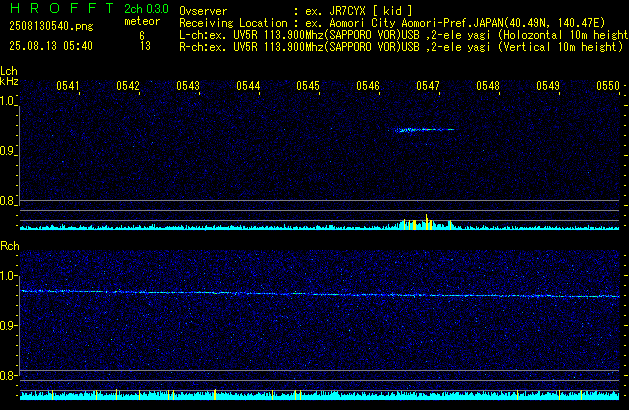Click the R-ch receiver description line
The width and height of the screenshot is (629, 410).
tap(401, 47)
